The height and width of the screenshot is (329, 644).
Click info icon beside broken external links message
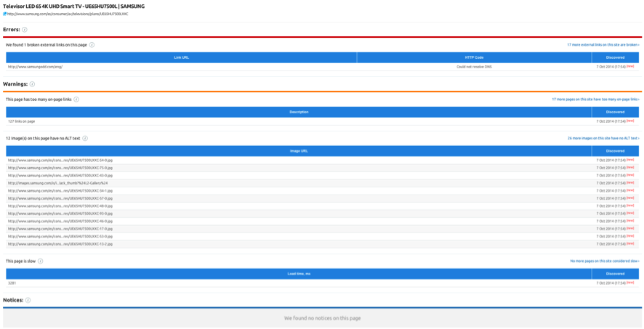click(92, 45)
